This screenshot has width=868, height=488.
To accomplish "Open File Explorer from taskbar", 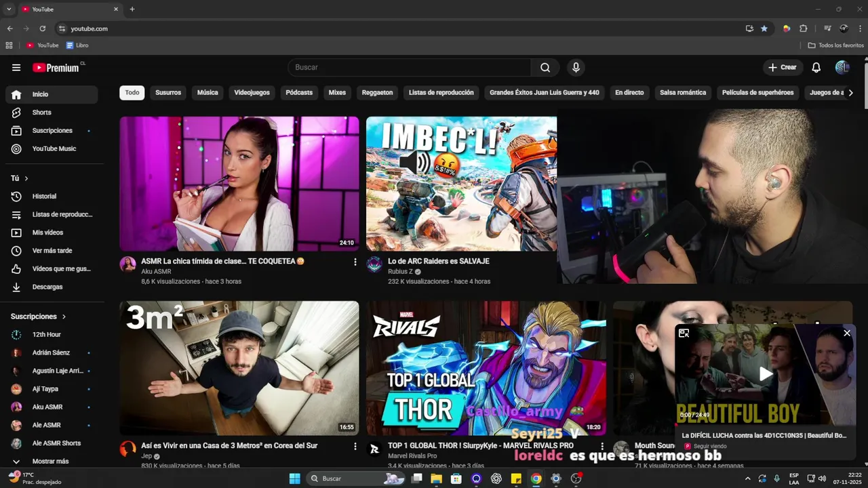I will click(437, 479).
